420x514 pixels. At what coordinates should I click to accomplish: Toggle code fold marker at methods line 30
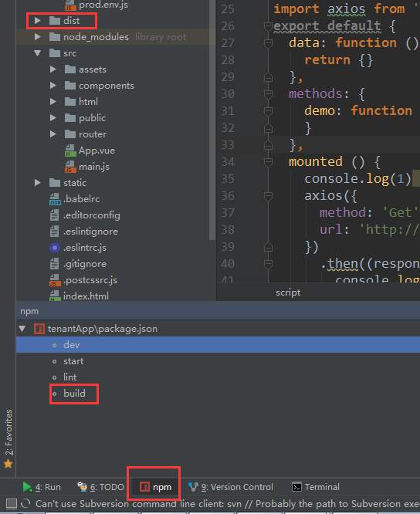click(268, 94)
